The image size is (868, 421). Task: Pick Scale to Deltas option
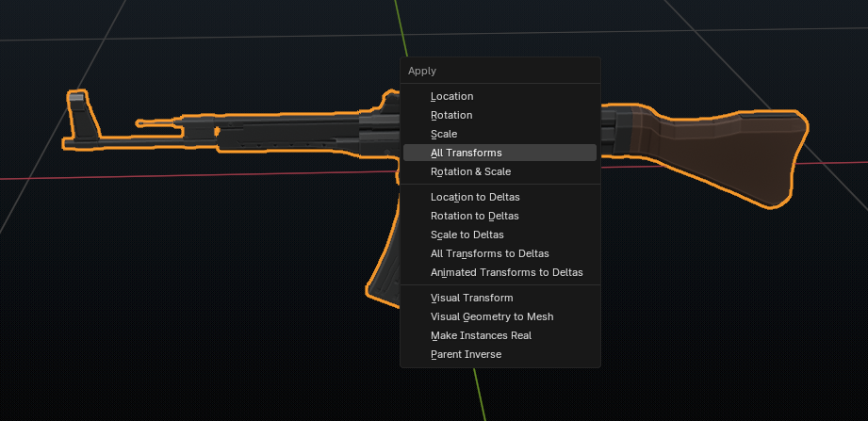pyautogui.click(x=467, y=235)
